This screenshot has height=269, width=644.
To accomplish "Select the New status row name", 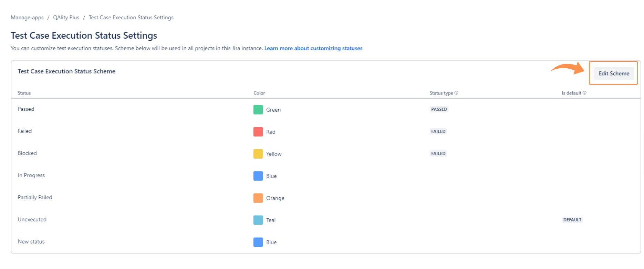I will tap(31, 242).
